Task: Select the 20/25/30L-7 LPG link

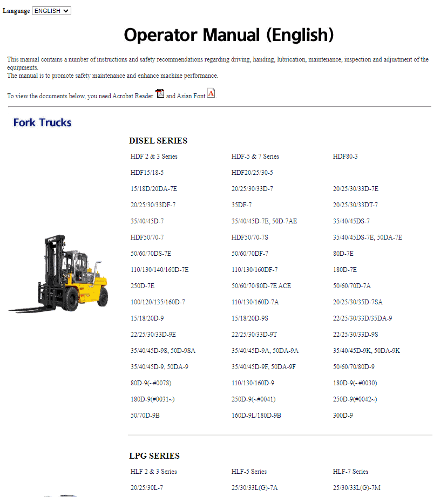Action: (x=147, y=488)
